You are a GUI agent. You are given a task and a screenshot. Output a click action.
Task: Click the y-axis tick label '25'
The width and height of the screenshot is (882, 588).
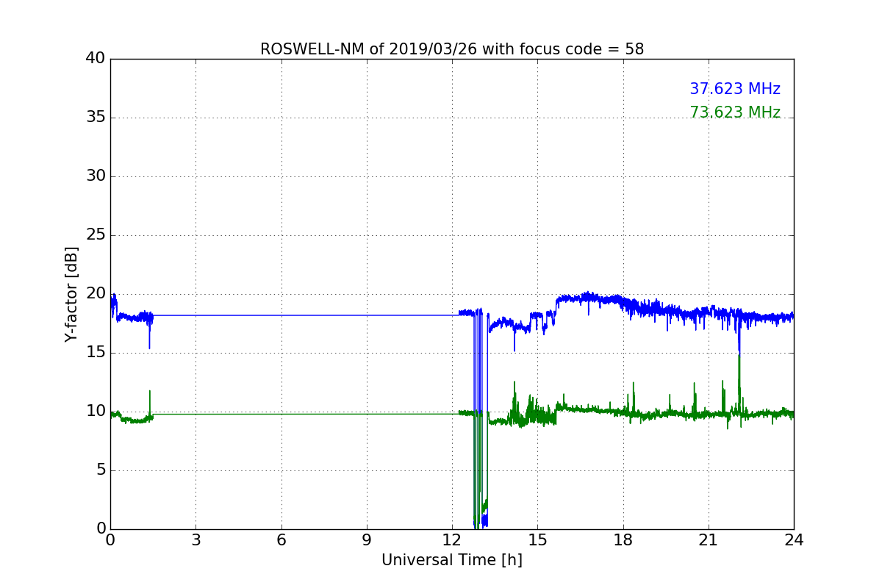(96, 235)
